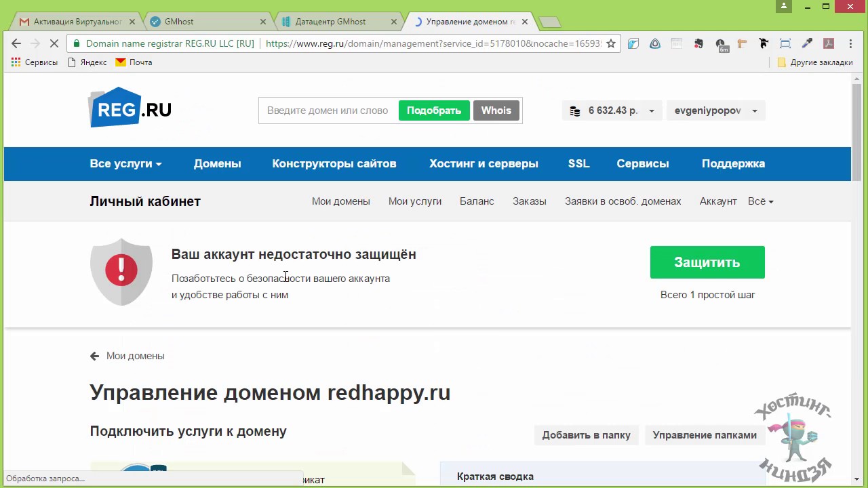The height and width of the screenshot is (488, 868).
Task: Open Chrome three-dot menu
Action: (x=850, y=43)
